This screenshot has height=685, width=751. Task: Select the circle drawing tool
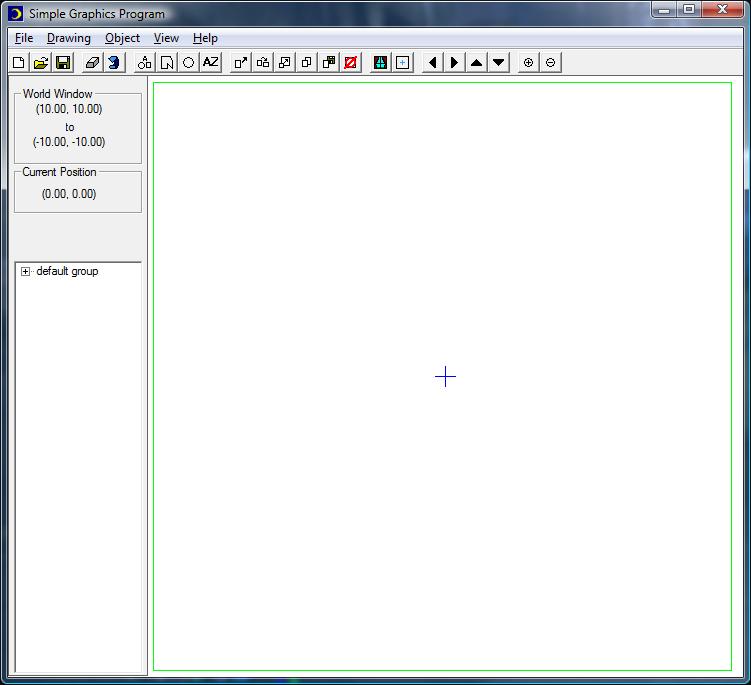188,62
